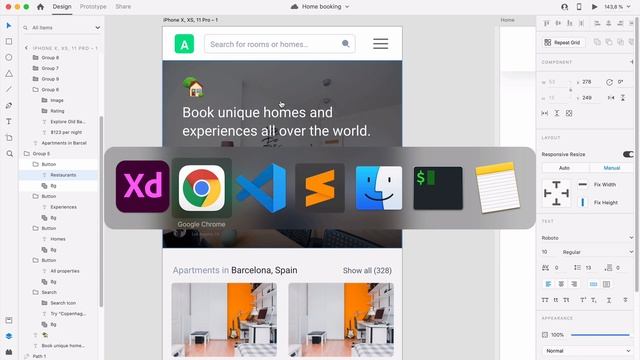
Task: Toggle Fix Height constraint
Action: click(x=582, y=202)
